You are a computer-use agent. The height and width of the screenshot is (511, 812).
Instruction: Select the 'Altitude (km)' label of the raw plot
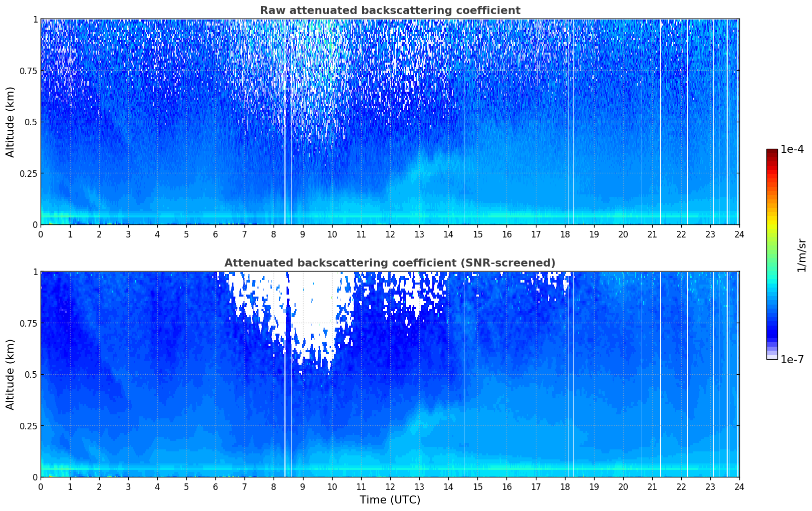click(x=11, y=122)
